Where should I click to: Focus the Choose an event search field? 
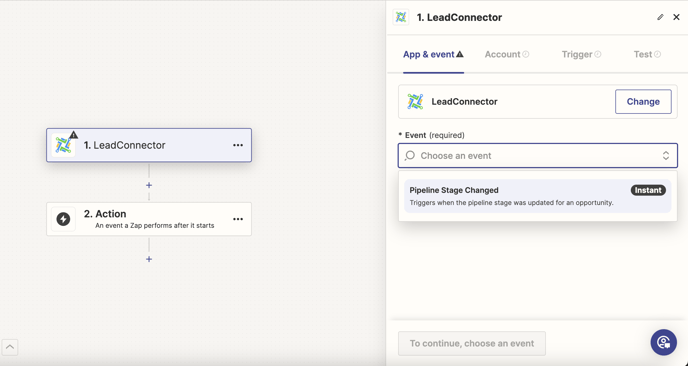538,156
